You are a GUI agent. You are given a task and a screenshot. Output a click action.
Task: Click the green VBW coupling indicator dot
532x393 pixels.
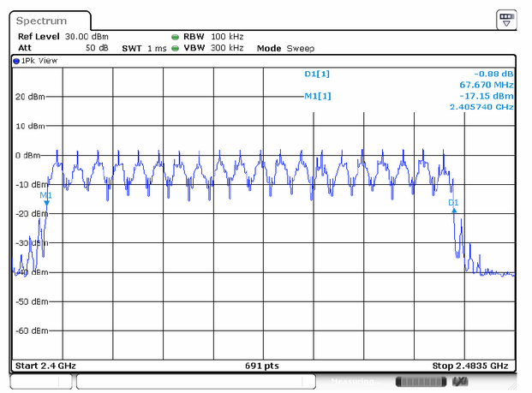[175, 49]
